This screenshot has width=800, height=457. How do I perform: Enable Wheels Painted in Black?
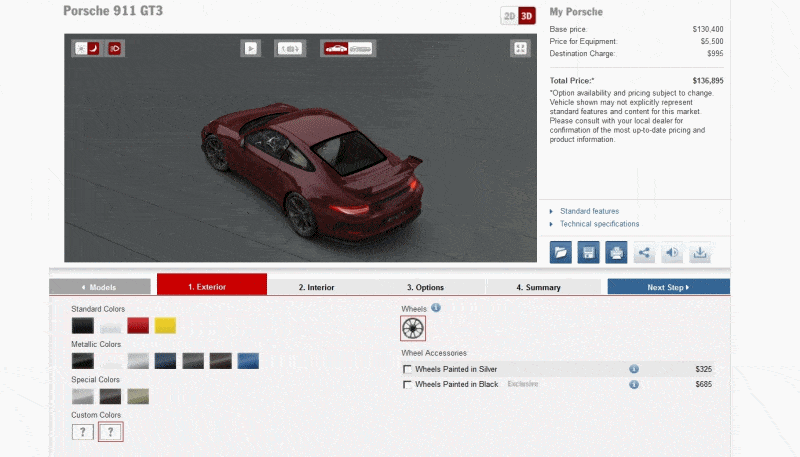click(x=407, y=385)
